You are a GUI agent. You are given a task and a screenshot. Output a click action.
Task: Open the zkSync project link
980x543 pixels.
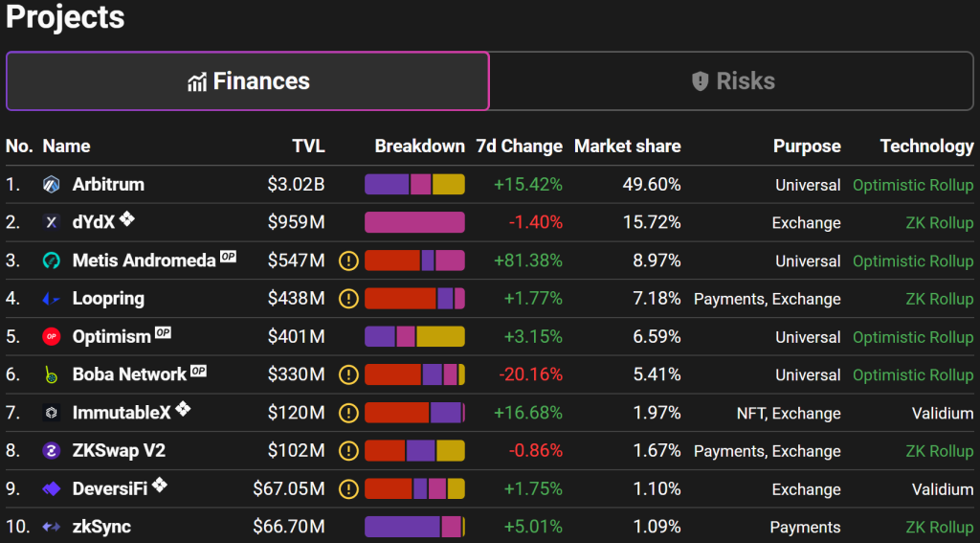point(101,528)
